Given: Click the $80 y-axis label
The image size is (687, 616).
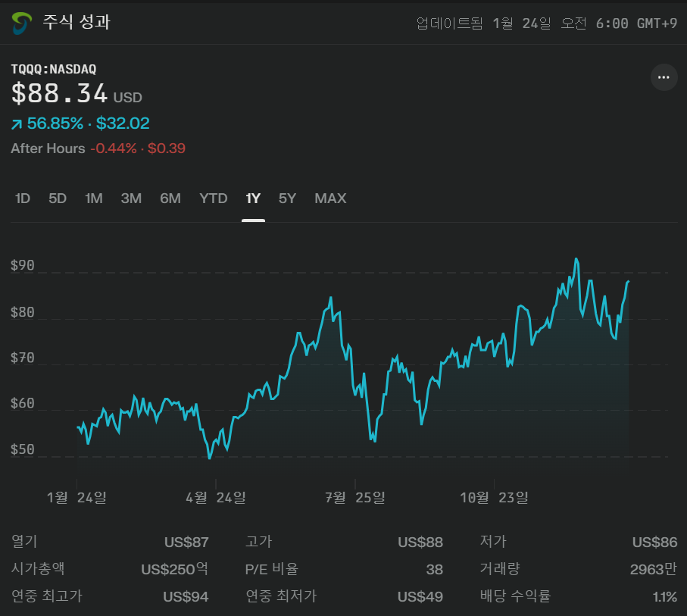Looking at the screenshot, I should click(x=23, y=313).
